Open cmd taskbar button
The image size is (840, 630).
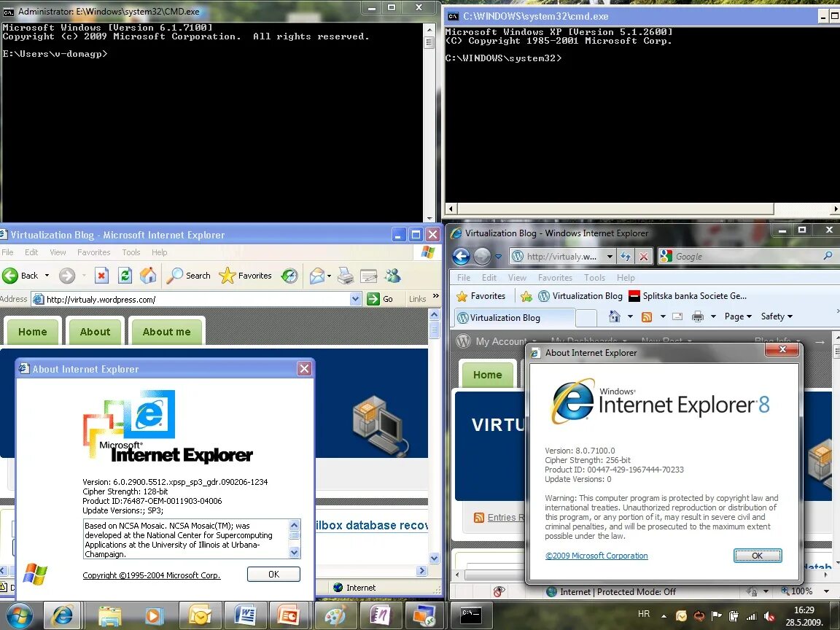pyautogui.click(x=471, y=615)
